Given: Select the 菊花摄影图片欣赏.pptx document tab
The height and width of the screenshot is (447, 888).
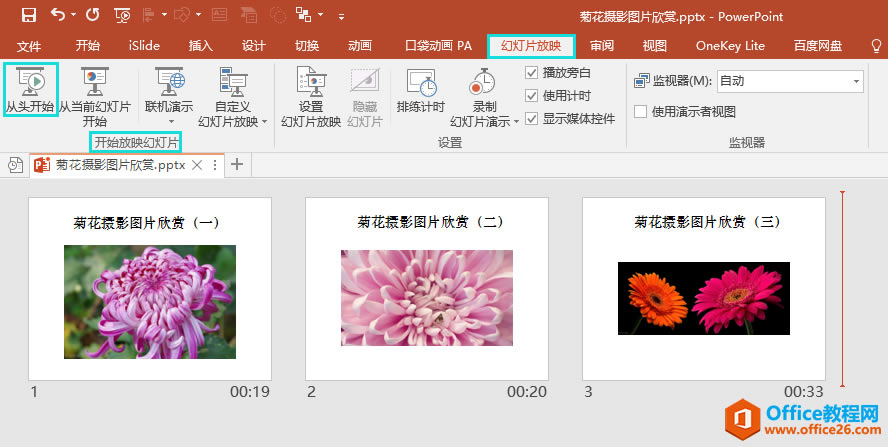Looking at the screenshot, I should [120, 165].
